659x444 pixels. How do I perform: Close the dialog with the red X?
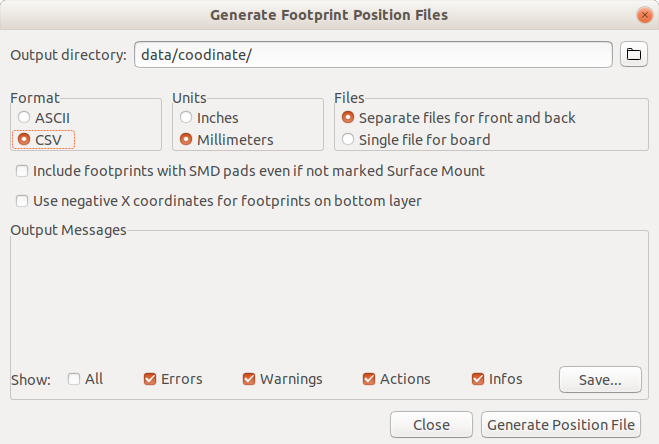[644, 15]
